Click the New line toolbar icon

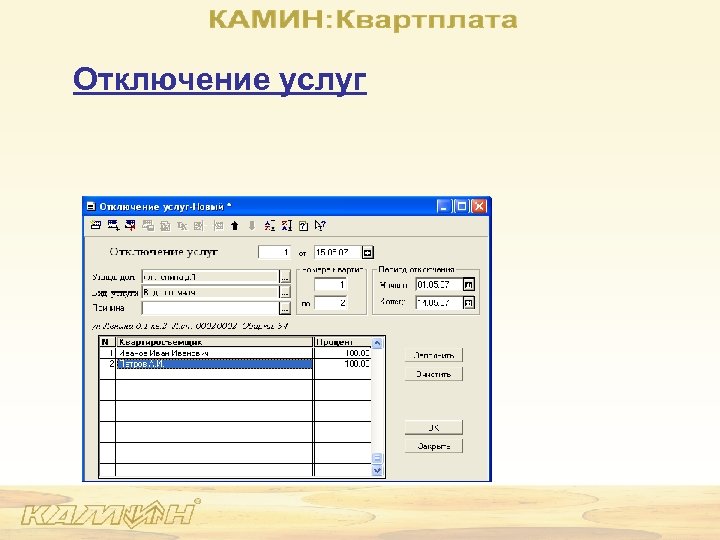[x=96, y=225]
